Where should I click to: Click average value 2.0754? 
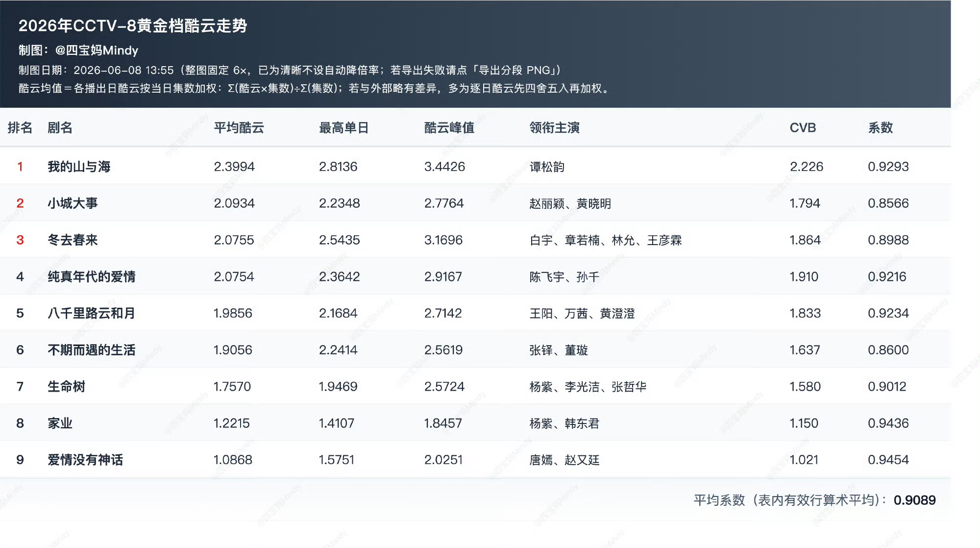tap(234, 277)
